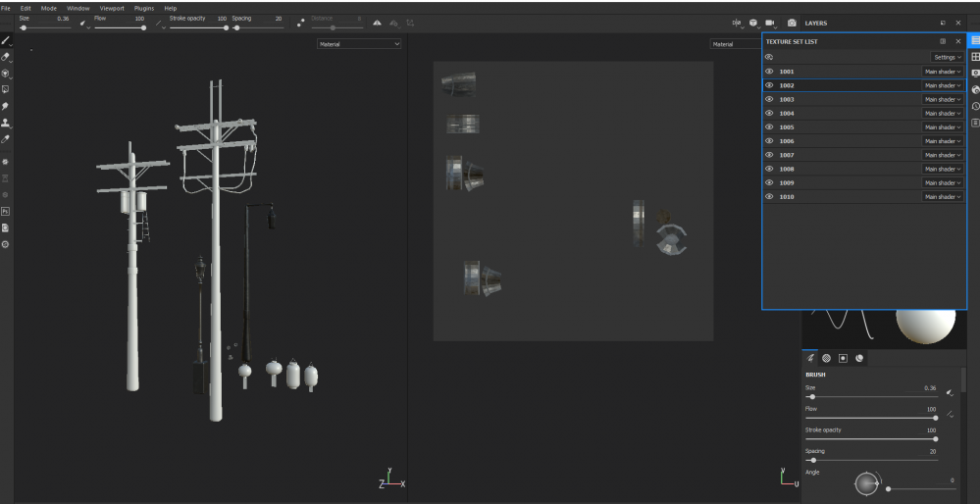
Task: Click the Photoshop export icon in the left toolbar
Action: click(6, 211)
